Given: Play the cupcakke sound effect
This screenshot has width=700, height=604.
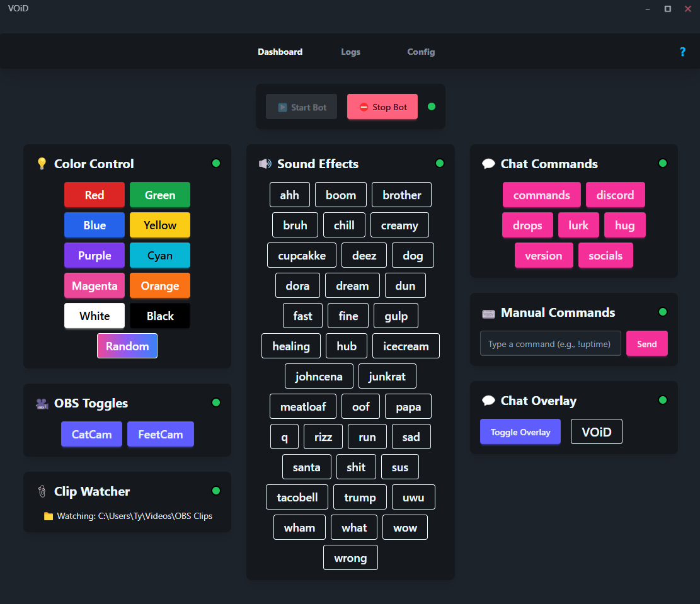Looking at the screenshot, I should (x=302, y=255).
